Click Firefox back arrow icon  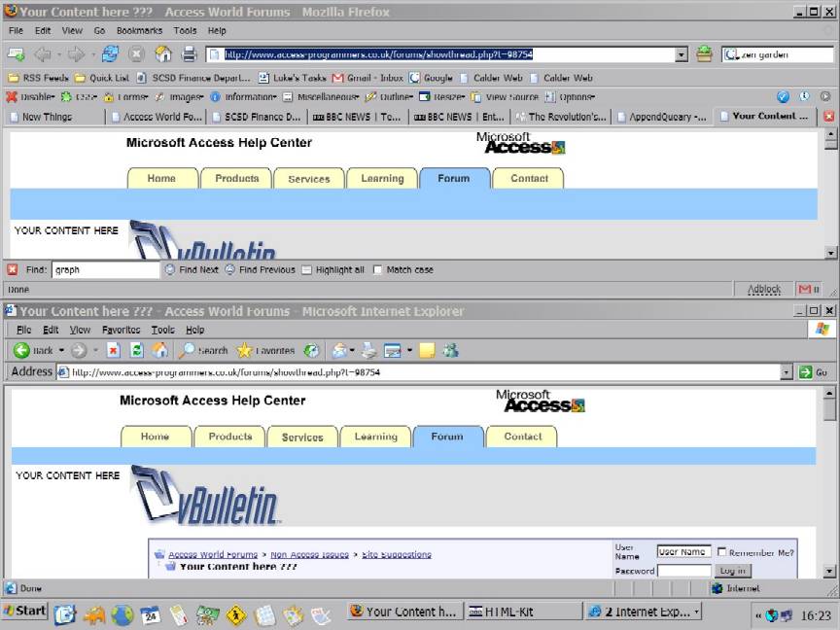(43, 53)
